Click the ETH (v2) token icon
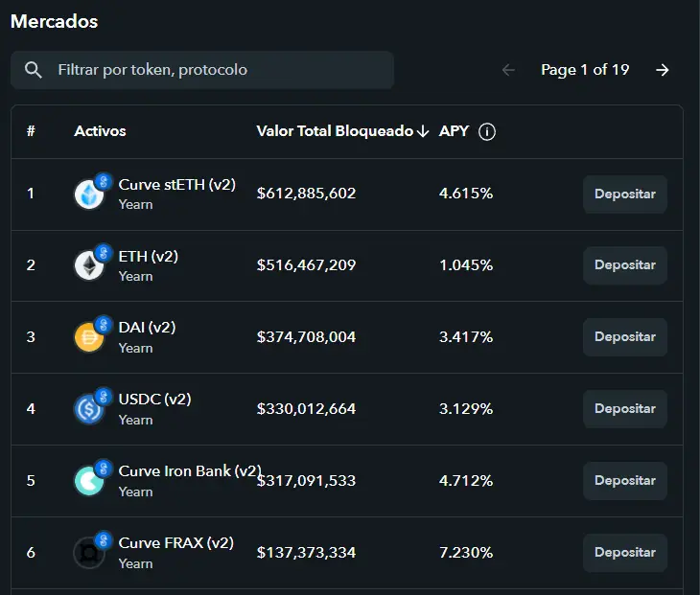700x595 pixels. [x=90, y=265]
